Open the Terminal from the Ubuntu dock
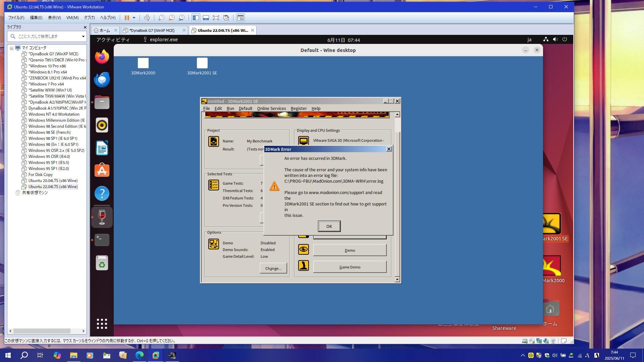Viewport: 644px width, 362px height. tap(102, 240)
